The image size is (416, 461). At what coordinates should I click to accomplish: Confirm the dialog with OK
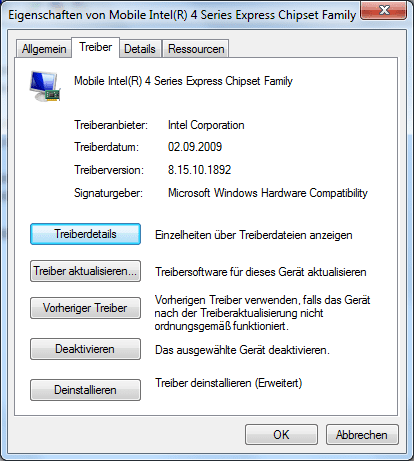(x=281, y=435)
